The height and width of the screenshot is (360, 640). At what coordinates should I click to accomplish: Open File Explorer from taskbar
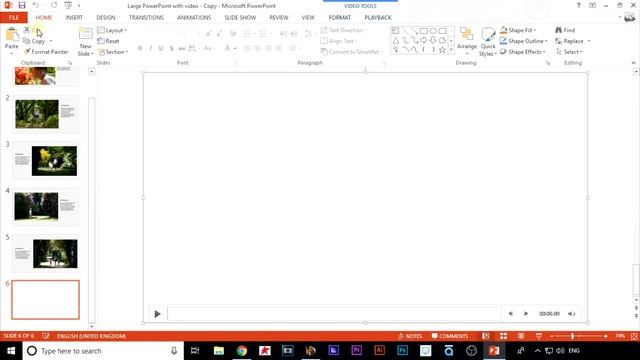219,351
